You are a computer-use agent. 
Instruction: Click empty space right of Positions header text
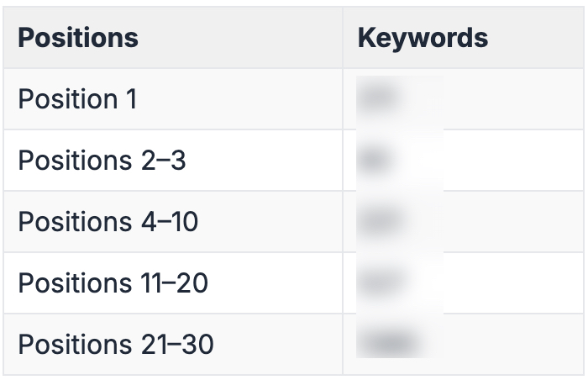[244, 38]
